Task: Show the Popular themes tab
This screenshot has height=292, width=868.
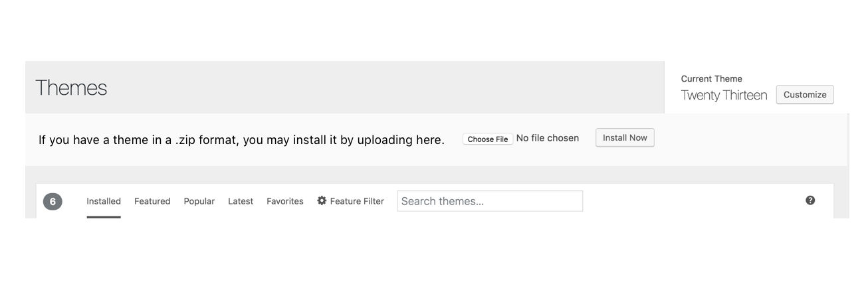Action: click(199, 201)
